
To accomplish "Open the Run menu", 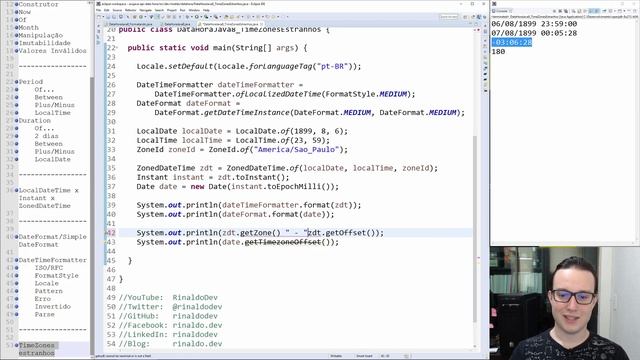I will click(x=182, y=10).
